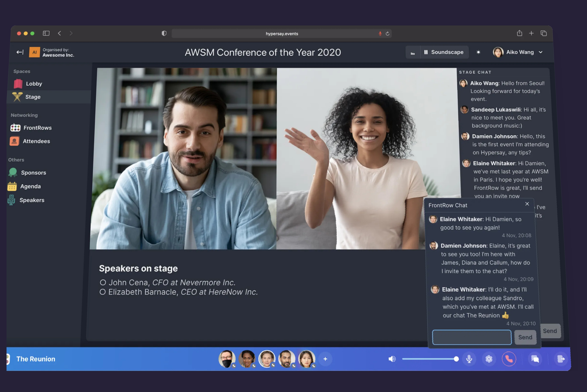Click the masked man's avatar in Reunion bar

227,359
